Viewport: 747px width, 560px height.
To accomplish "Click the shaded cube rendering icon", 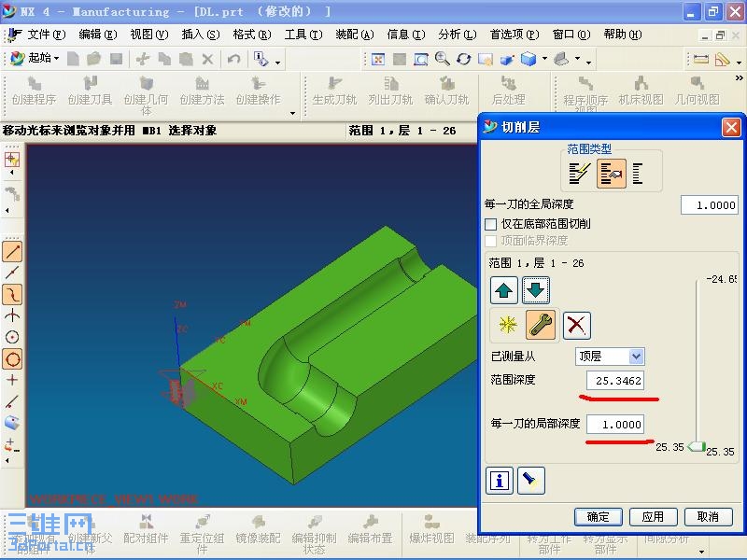I will click(x=529, y=59).
